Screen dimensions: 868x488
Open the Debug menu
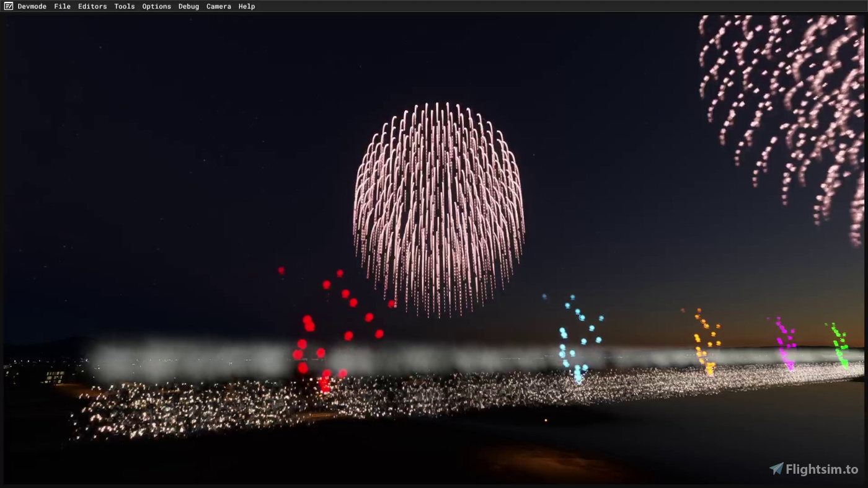coord(188,6)
